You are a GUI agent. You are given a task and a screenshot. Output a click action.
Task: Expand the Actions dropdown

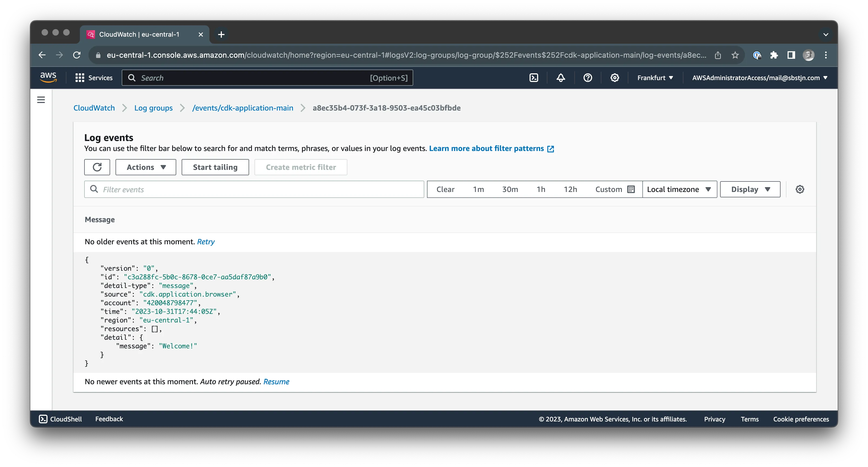pyautogui.click(x=145, y=167)
